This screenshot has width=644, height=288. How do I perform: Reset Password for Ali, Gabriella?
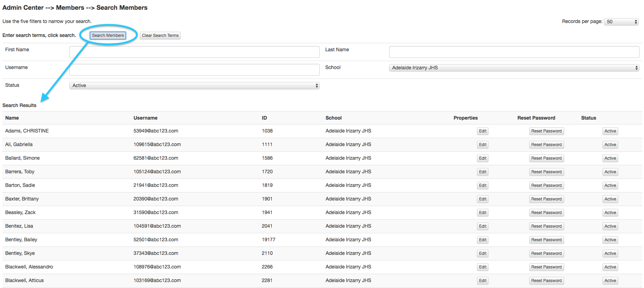coord(546,145)
